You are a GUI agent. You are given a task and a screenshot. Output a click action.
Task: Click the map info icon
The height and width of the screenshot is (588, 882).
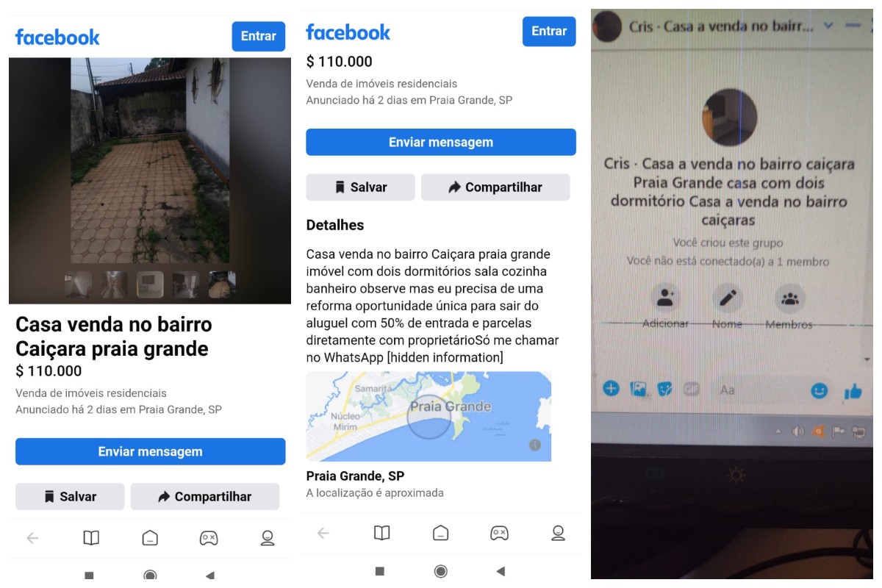[x=535, y=445]
